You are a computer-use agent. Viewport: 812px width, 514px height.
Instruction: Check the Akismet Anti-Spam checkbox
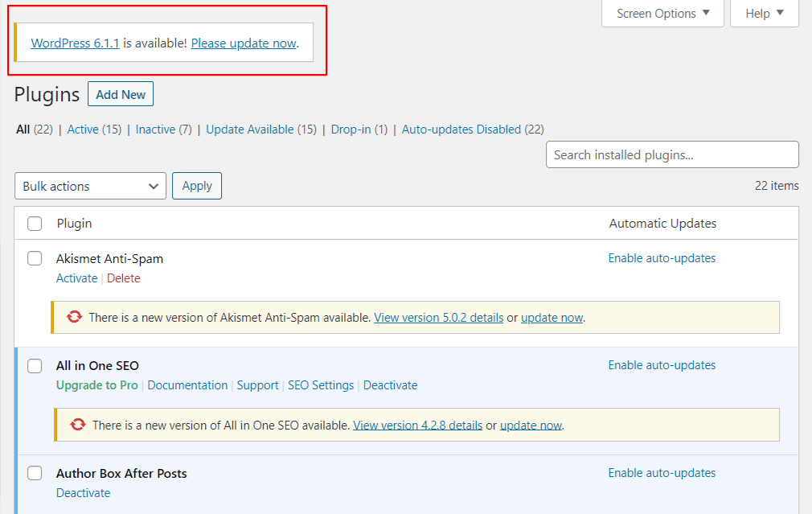click(35, 258)
